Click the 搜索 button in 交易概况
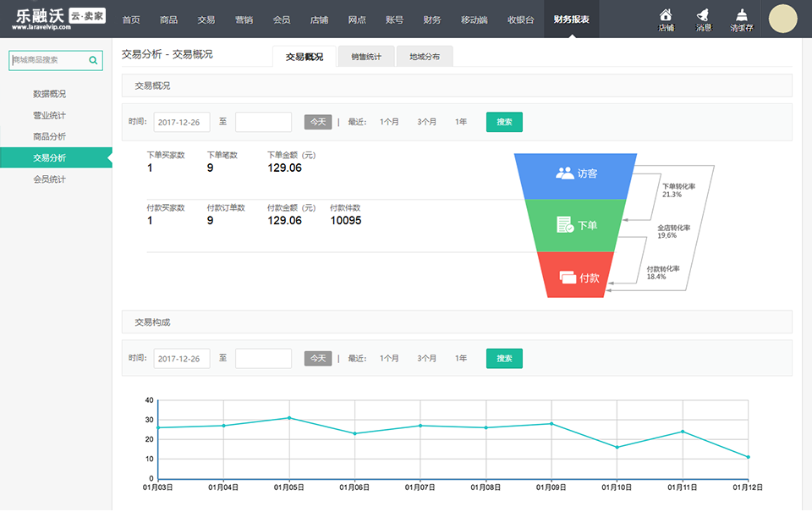812x512 pixels. [504, 123]
